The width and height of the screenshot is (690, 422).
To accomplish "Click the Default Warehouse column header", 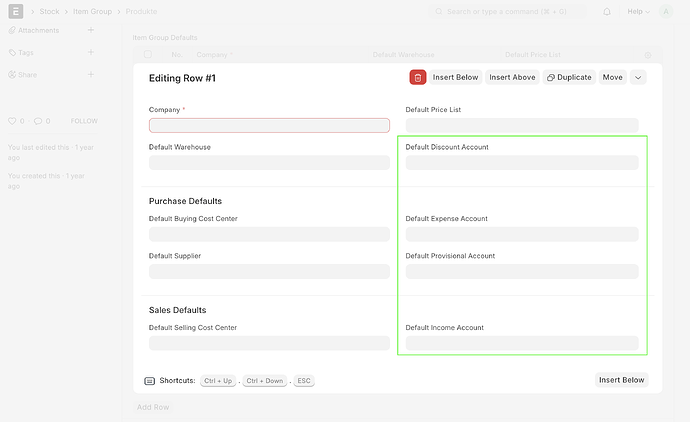I will pyautogui.click(x=404, y=55).
